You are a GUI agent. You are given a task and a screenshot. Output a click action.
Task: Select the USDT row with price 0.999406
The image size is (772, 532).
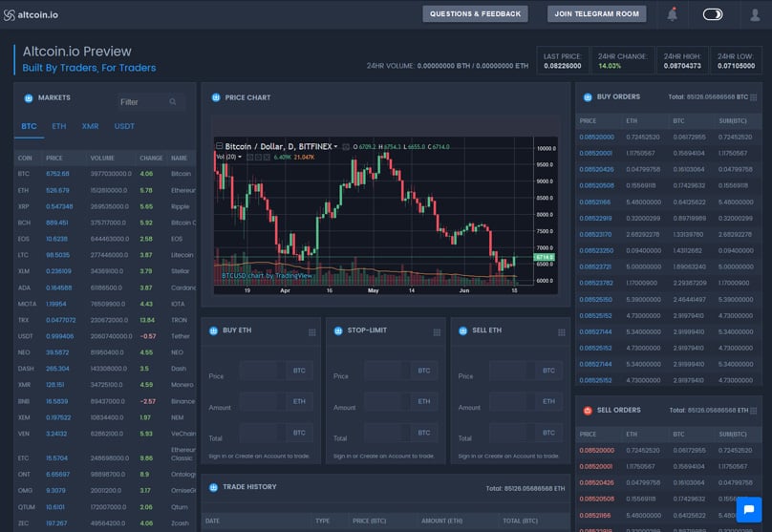pos(105,336)
